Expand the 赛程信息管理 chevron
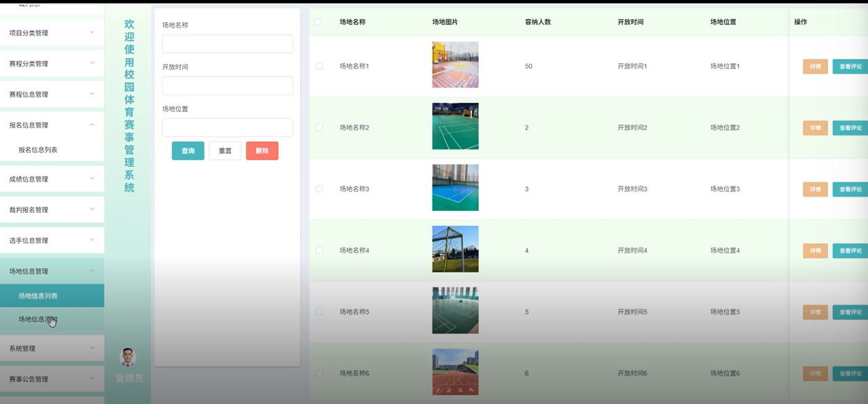 pos(93,94)
